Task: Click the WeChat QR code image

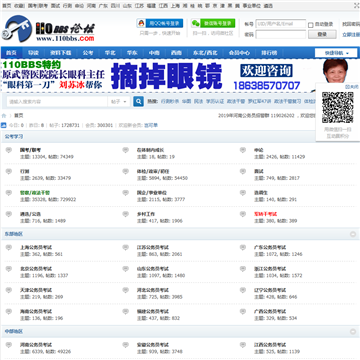Action: tap(338, 107)
